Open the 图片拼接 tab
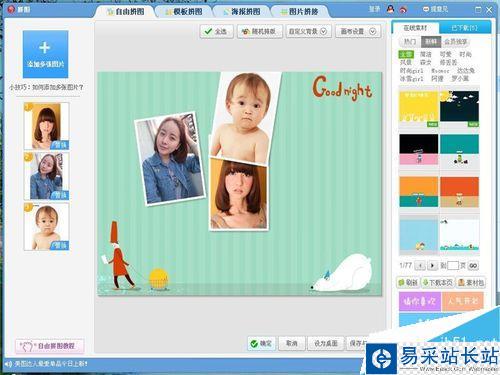The image size is (500, 375). tap(300, 12)
